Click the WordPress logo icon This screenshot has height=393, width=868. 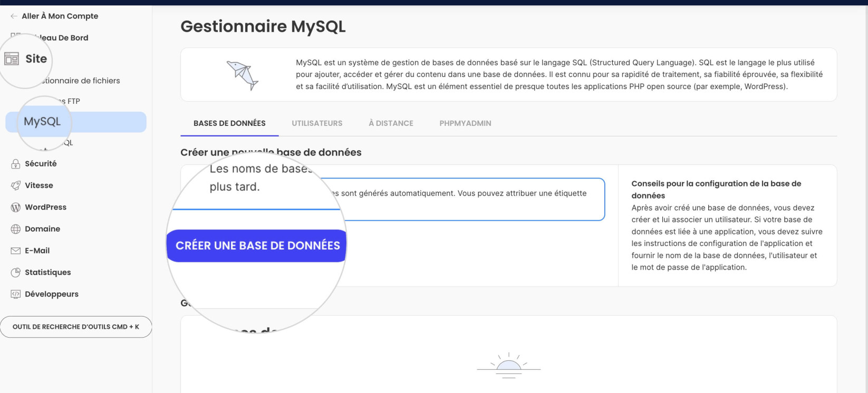[x=16, y=207]
